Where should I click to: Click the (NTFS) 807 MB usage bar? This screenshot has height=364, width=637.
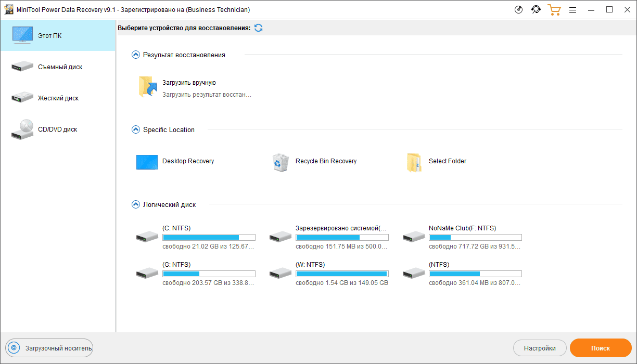[x=475, y=274]
